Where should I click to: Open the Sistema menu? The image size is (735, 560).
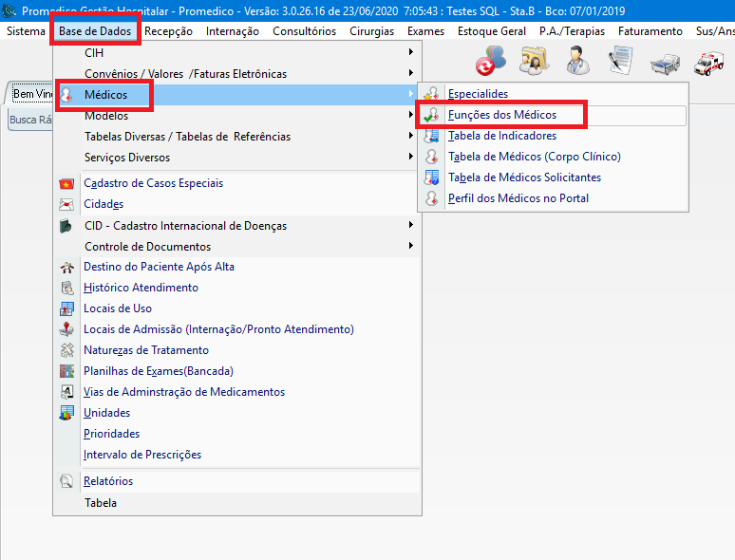coord(26,31)
